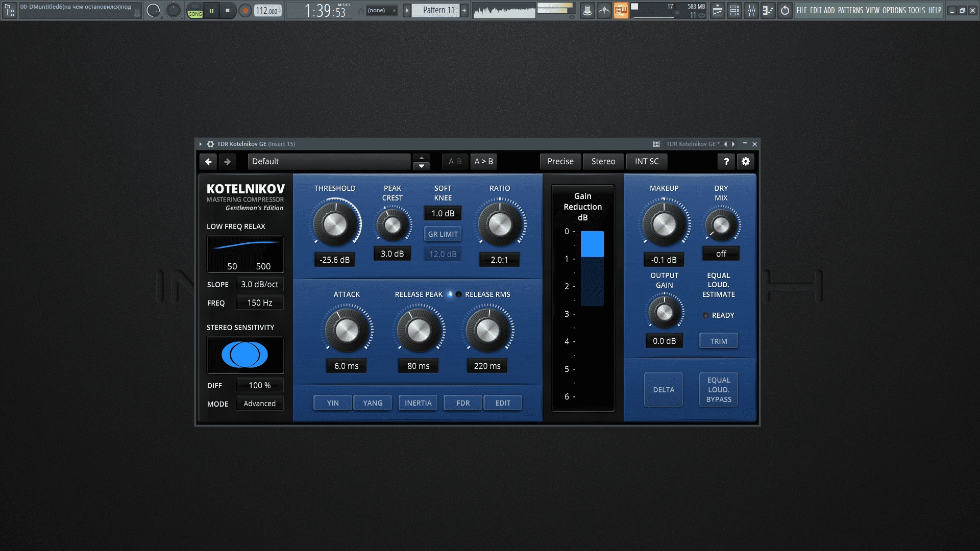Open the Stereo channel mode dropdown
980x551 pixels.
603,162
